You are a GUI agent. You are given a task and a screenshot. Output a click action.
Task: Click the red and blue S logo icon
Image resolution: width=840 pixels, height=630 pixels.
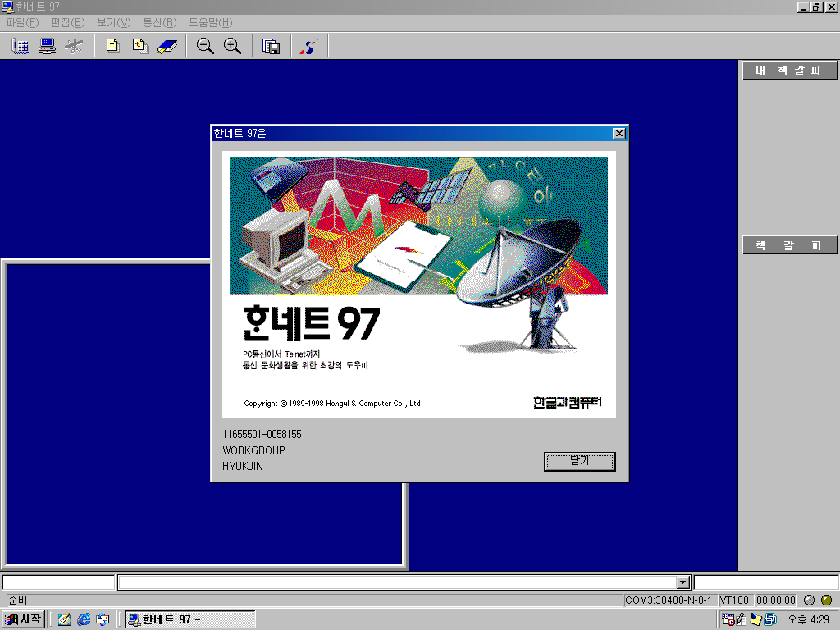[x=309, y=46]
